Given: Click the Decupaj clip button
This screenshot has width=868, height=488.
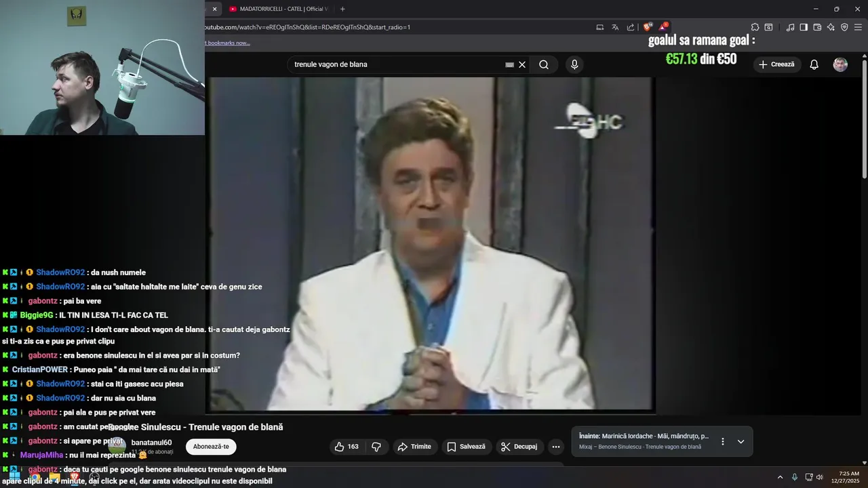Looking at the screenshot, I should click(x=519, y=447).
